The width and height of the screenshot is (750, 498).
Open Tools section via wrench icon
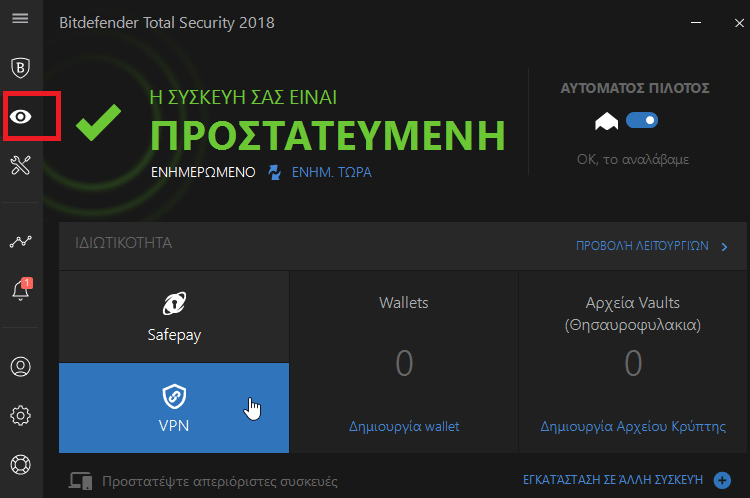[21, 165]
